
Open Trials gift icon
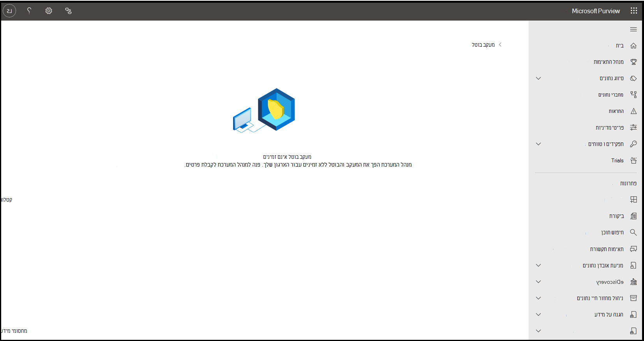(x=633, y=160)
